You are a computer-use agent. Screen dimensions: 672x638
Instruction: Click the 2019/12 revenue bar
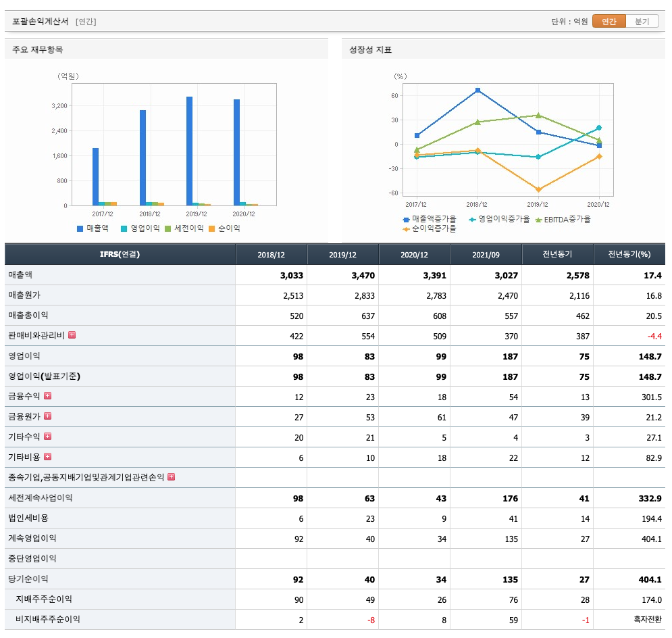click(x=189, y=151)
